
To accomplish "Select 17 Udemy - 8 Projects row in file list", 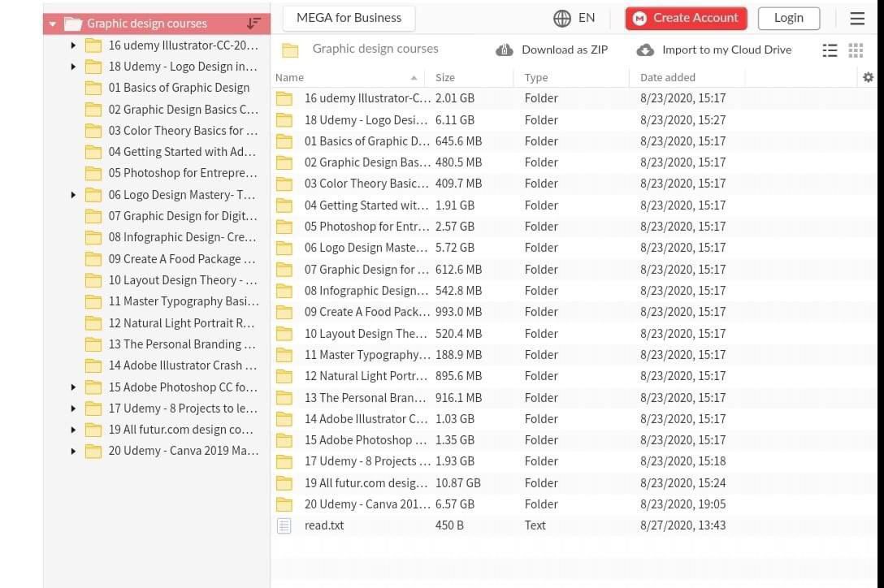I will [x=574, y=462].
